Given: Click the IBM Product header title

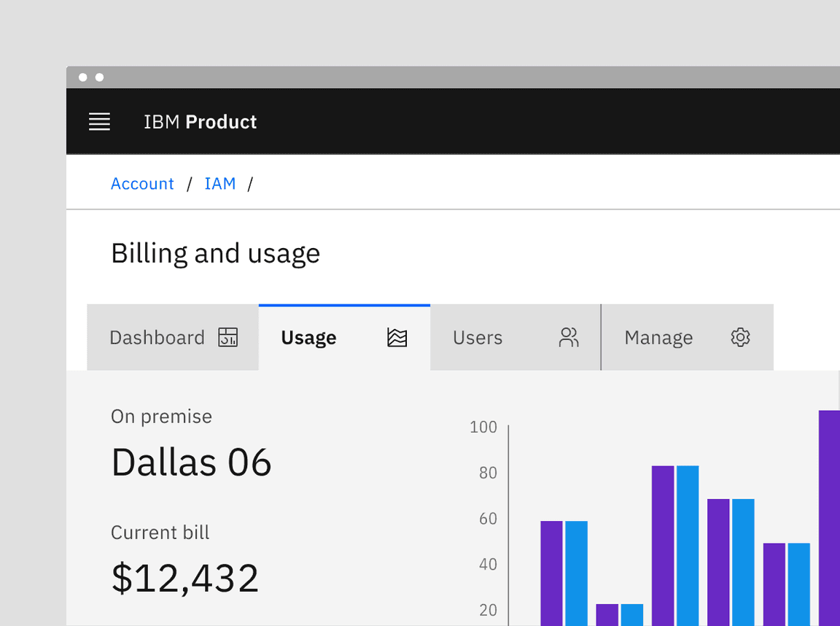Looking at the screenshot, I should pyautogui.click(x=201, y=122).
